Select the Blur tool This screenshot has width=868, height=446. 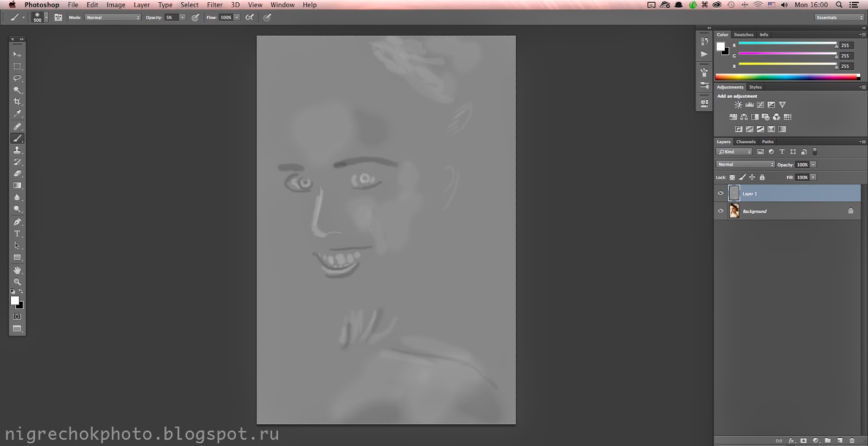click(x=17, y=197)
